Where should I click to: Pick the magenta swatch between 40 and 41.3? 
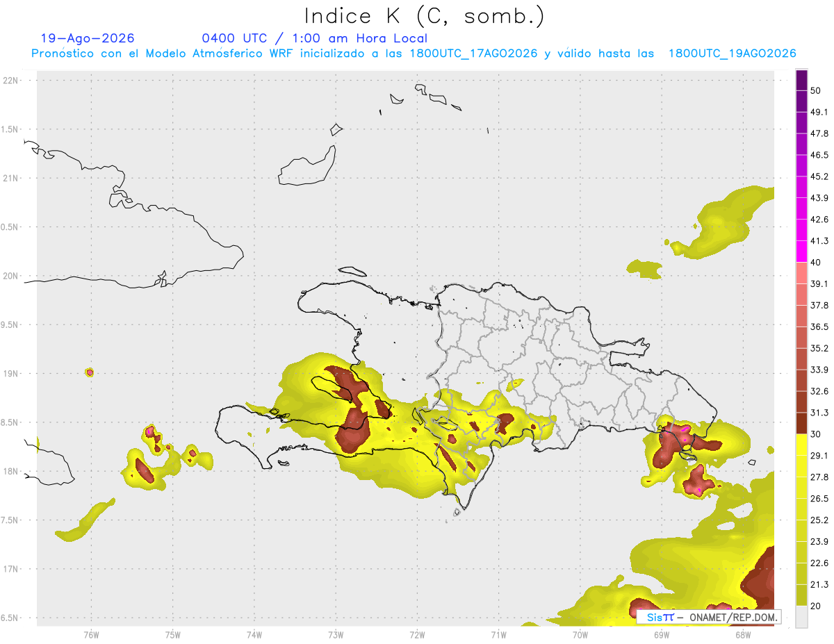click(x=801, y=251)
